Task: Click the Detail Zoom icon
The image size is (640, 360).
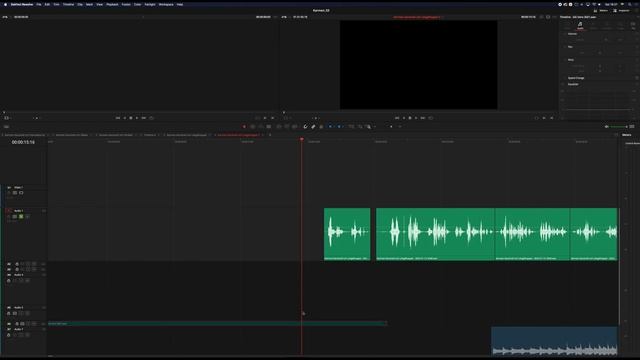Action: (360, 127)
